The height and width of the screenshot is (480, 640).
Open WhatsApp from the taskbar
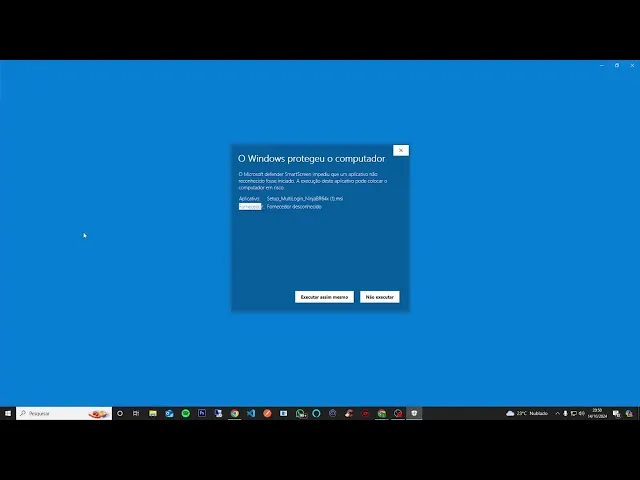tap(300, 413)
